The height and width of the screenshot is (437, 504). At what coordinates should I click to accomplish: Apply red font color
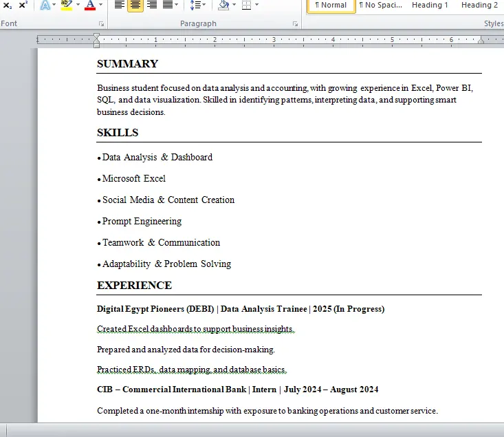point(90,5)
